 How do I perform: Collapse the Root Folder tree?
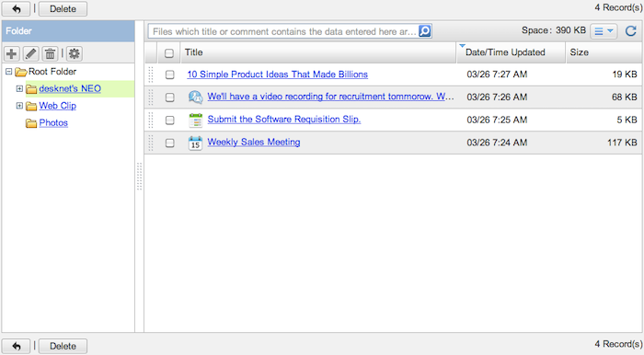8,72
